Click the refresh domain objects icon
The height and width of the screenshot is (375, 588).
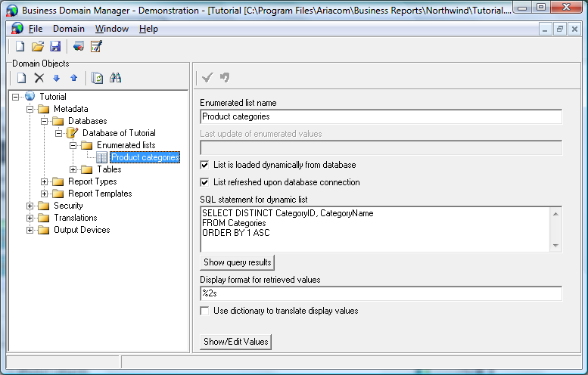click(97, 78)
